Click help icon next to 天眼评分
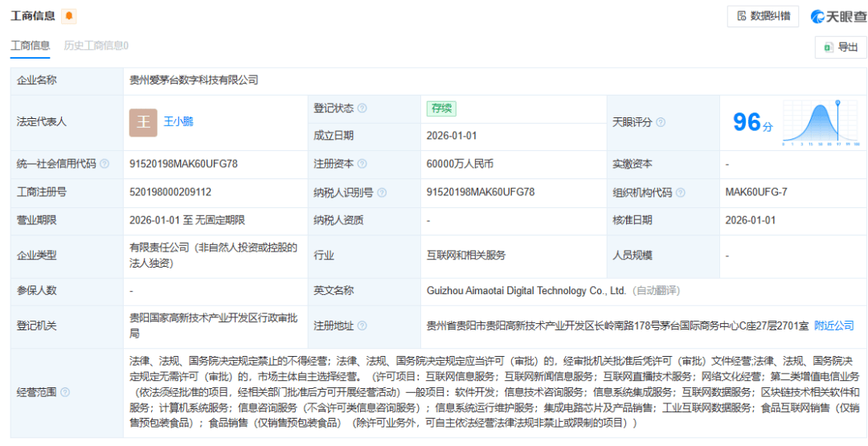 (661, 122)
